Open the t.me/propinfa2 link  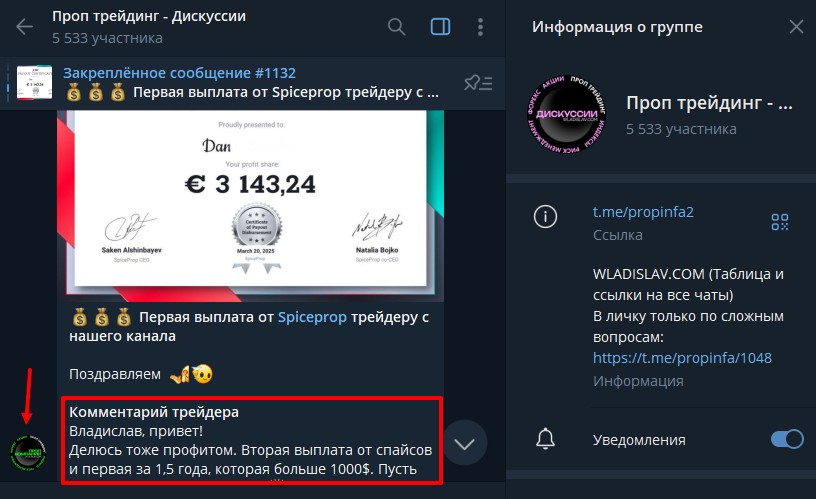click(x=643, y=212)
